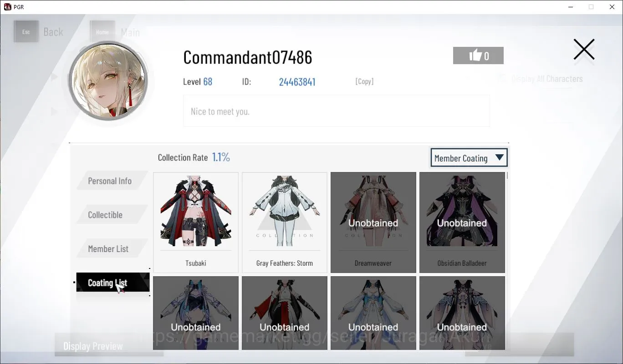
Task: Click the Collection Rate 1.1% value
Action: [x=221, y=157]
